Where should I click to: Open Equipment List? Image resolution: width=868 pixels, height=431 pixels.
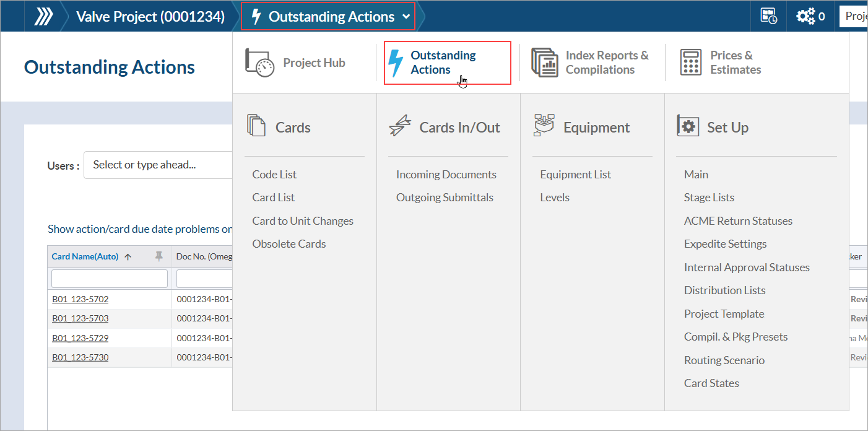click(x=575, y=175)
